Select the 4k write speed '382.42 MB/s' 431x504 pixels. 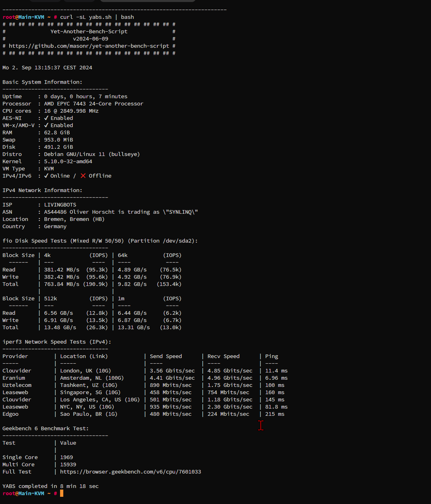pyautogui.click(x=62, y=277)
